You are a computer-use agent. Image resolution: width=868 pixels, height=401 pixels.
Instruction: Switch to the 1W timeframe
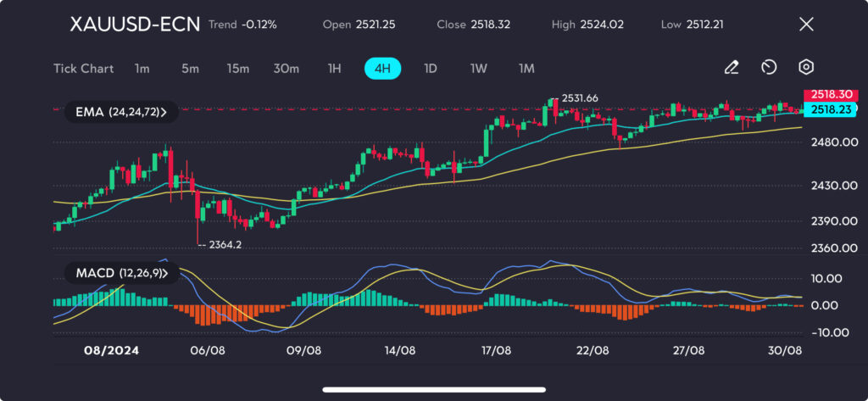(478, 69)
